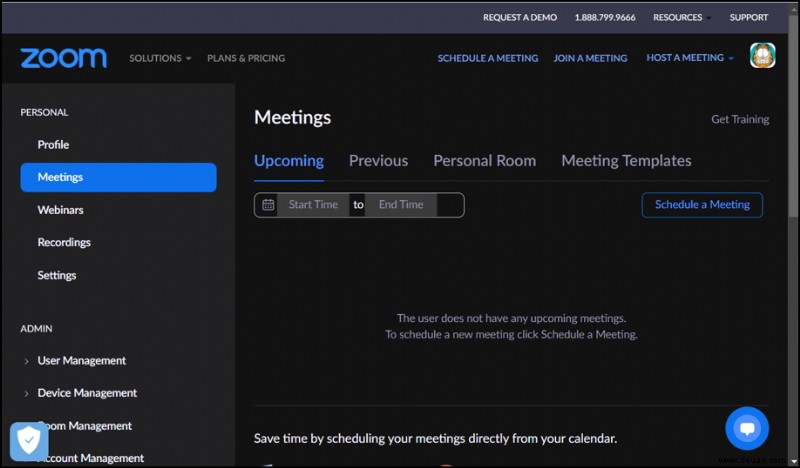
Task: Click the shield privacy badge icon
Action: coord(29,440)
